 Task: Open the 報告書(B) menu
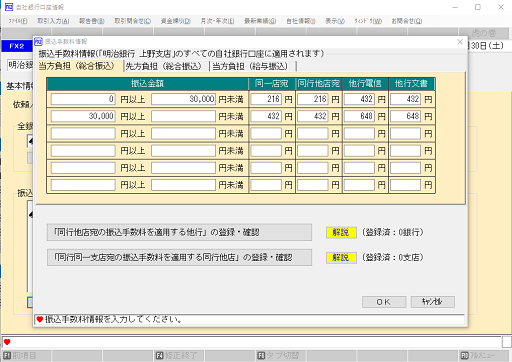(x=92, y=21)
